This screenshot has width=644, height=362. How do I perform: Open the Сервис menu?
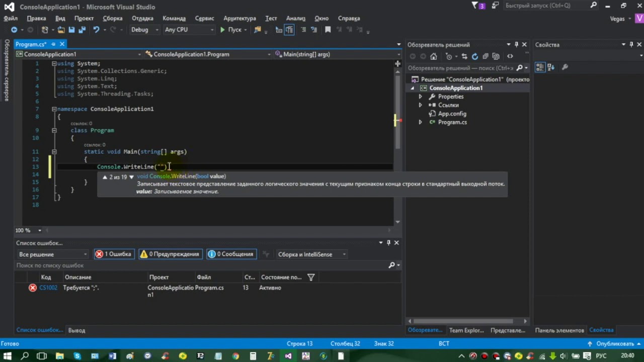point(204,18)
